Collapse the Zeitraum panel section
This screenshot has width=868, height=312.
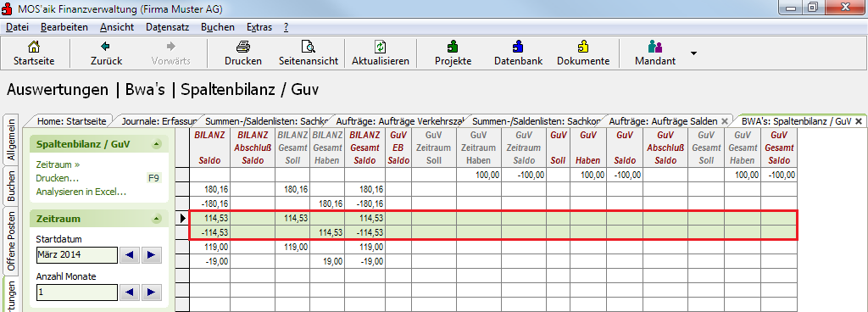157,219
